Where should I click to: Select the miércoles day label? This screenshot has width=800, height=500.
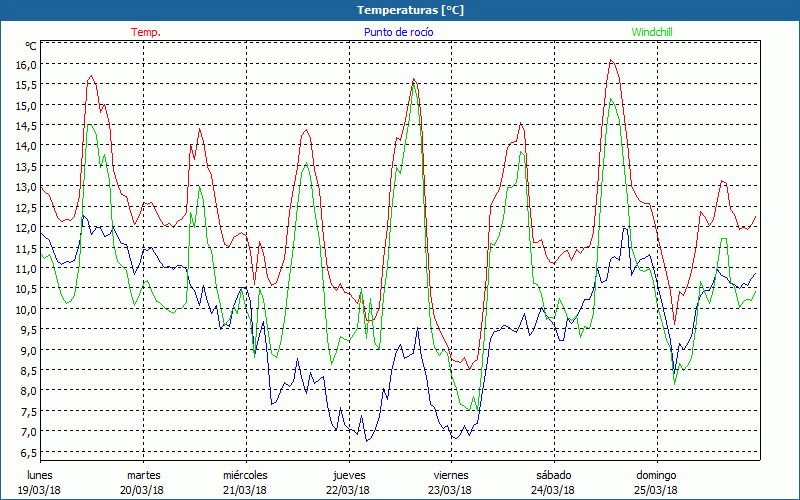[x=245, y=475]
